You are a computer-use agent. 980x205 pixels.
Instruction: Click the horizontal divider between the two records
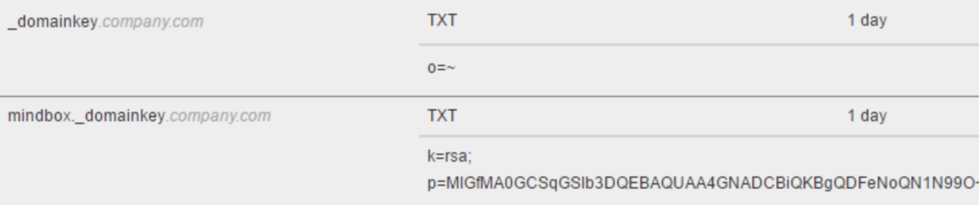[x=490, y=97]
